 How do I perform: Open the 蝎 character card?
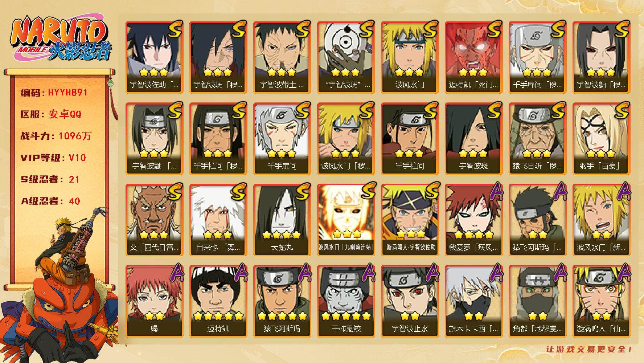[154, 301]
